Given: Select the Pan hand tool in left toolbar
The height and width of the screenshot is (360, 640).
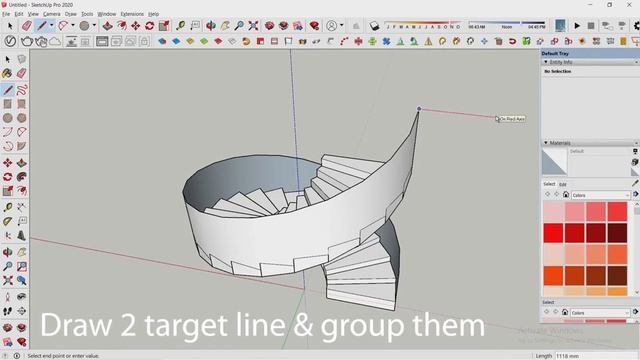Looking at the screenshot, I should click(x=22, y=252).
